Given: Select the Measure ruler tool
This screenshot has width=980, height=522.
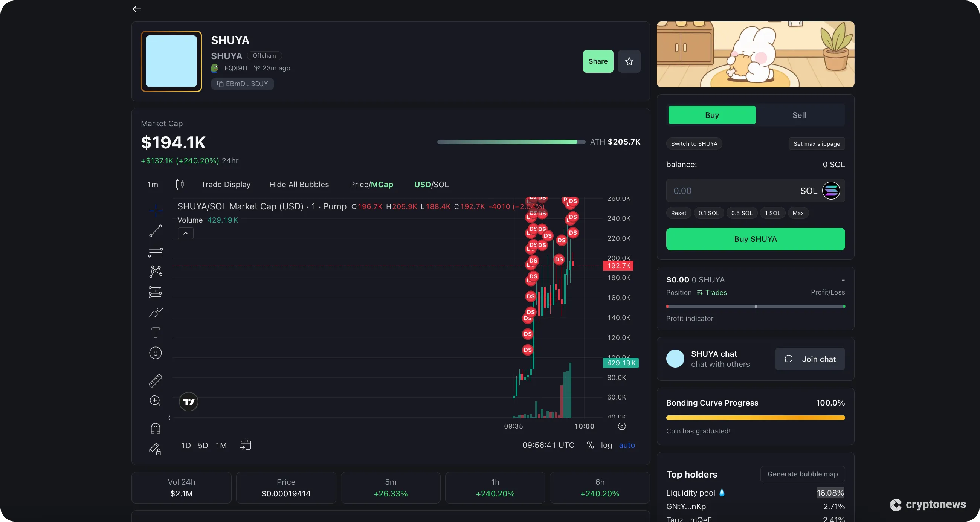Looking at the screenshot, I should [x=155, y=380].
